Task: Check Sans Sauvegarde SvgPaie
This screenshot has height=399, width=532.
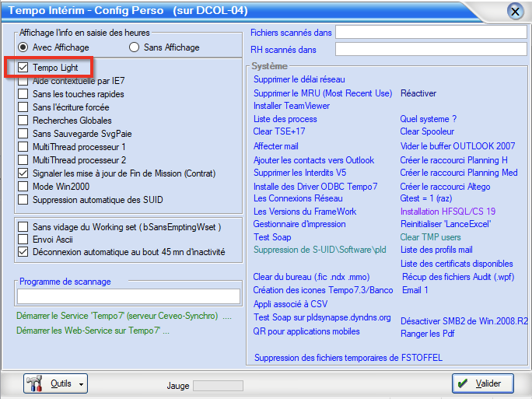Action: click(23, 134)
